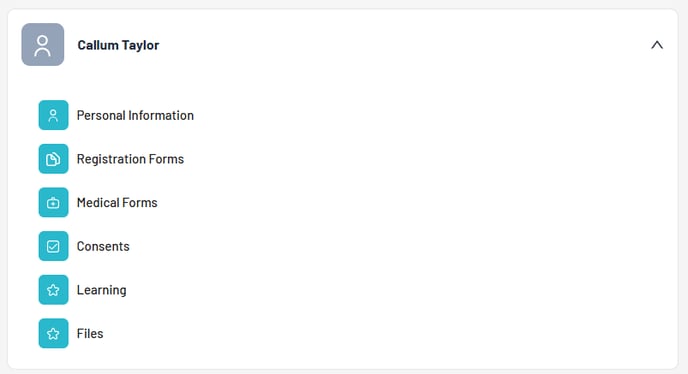Click the Callum Taylor name heading
Screen dimensions: 688x374
(118, 45)
